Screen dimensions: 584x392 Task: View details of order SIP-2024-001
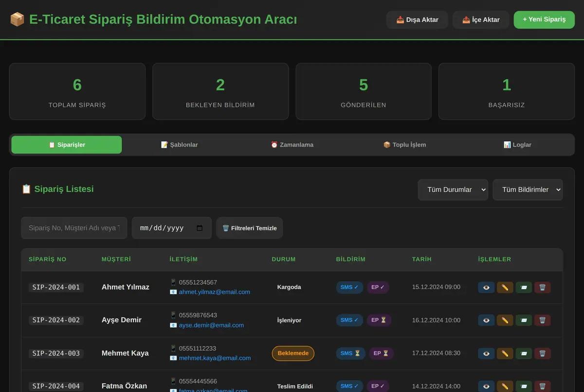pyautogui.click(x=486, y=287)
